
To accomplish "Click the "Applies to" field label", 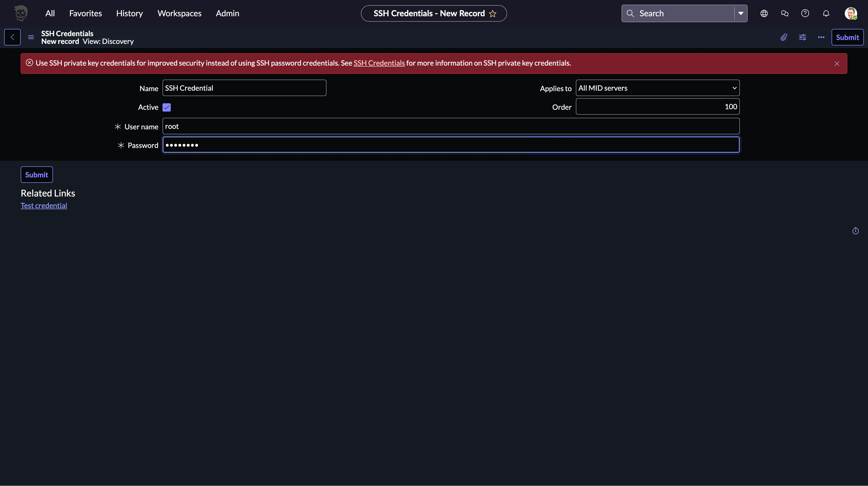I will pos(556,88).
